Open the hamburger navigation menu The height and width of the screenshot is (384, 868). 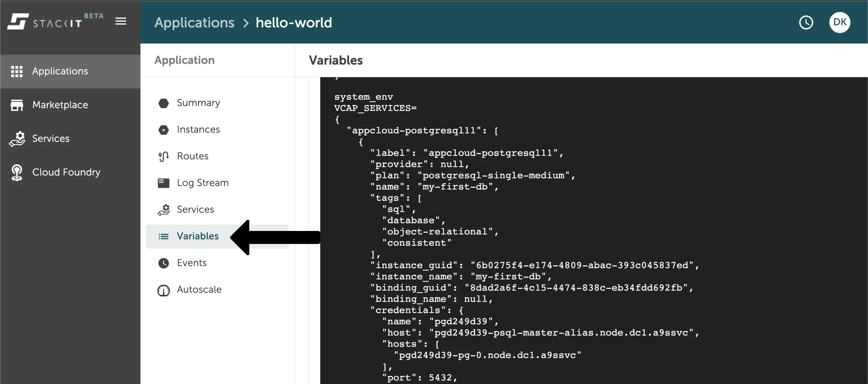click(121, 21)
